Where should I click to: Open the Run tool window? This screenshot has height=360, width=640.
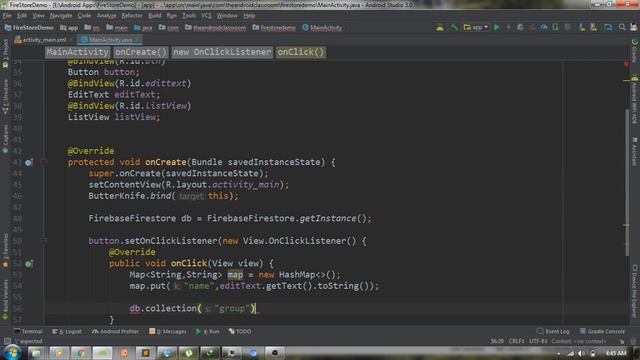pyautogui.click(x=208, y=331)
